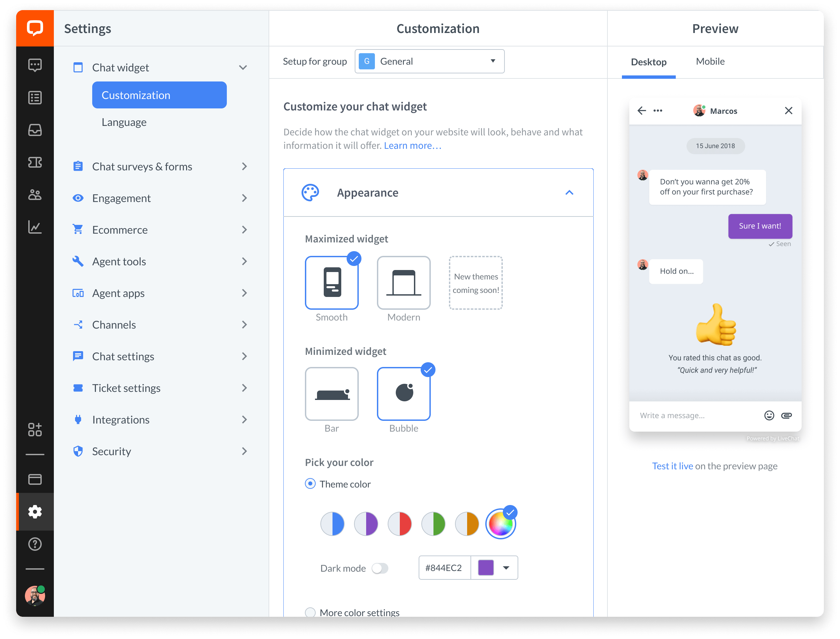This screenshot has width=840, height=639.
Task: Select the Modern maximized widget theme
Action: (x=404, y=282)
